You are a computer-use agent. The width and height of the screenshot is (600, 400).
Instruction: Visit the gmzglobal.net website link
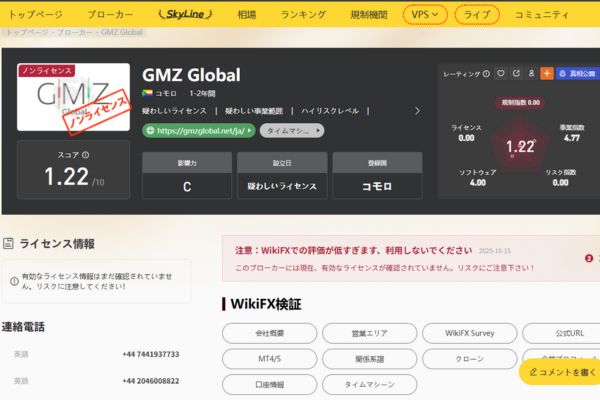pyautogui.click(x=199, y=130)
